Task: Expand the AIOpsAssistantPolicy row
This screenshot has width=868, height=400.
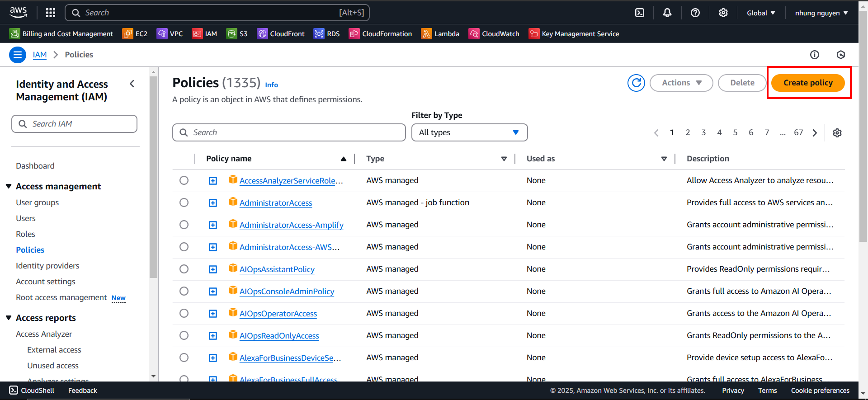Action: [x=213, y=269]
